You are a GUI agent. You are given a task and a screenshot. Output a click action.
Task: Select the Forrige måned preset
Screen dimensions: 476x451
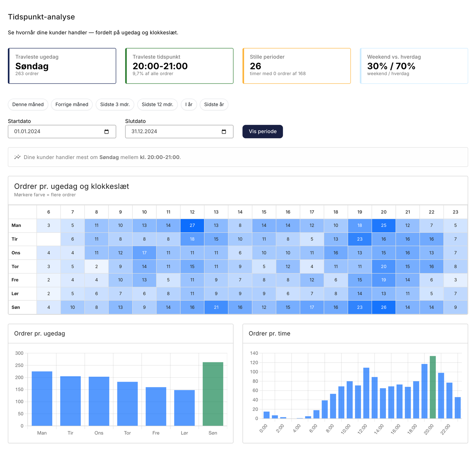coord(72,104)
